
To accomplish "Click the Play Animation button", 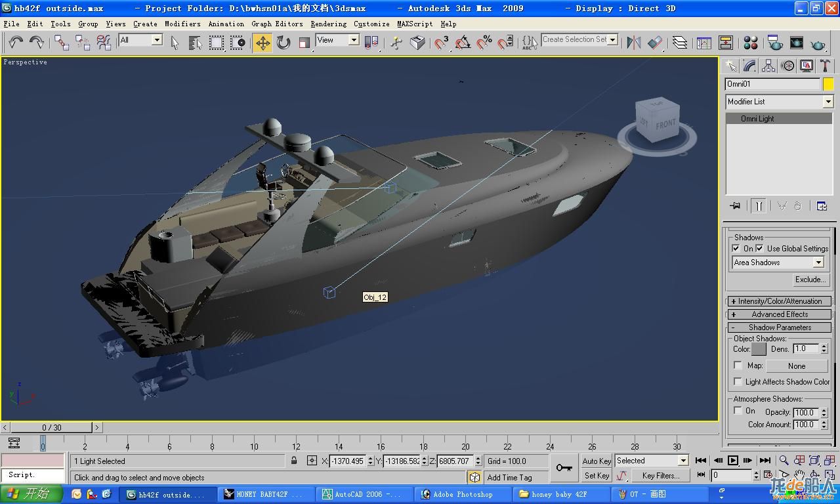I will (733, 461).
